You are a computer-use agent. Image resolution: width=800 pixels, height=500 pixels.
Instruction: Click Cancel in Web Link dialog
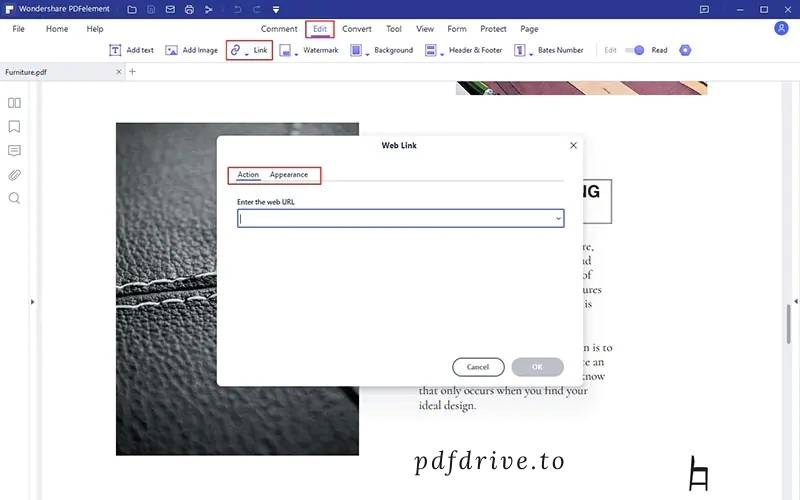[x=478, y=367]
